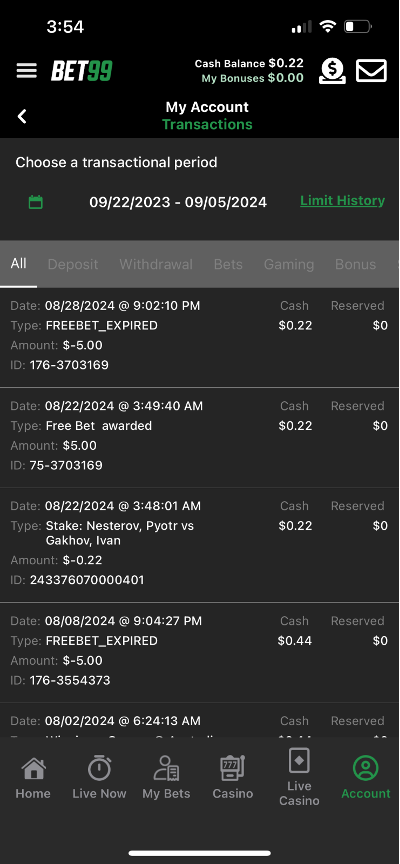The image size is (400, 864).
Task: Open My Bets in bottom navigation
Action: 166,778
